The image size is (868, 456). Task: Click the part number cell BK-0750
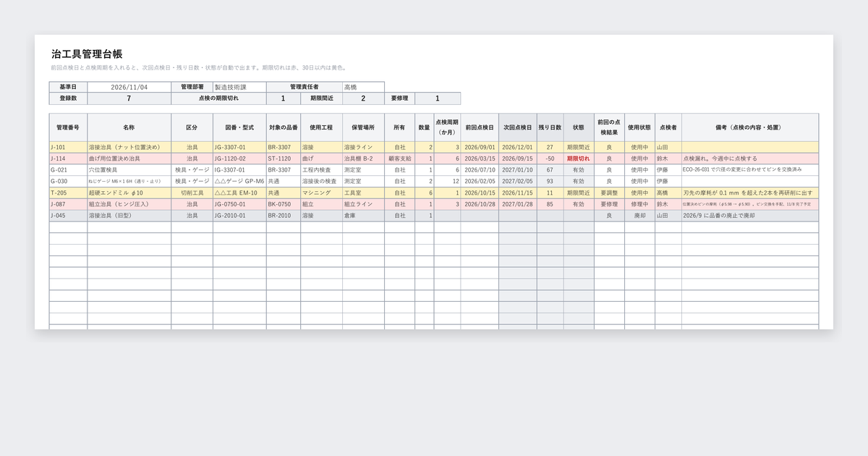(284, 204)
